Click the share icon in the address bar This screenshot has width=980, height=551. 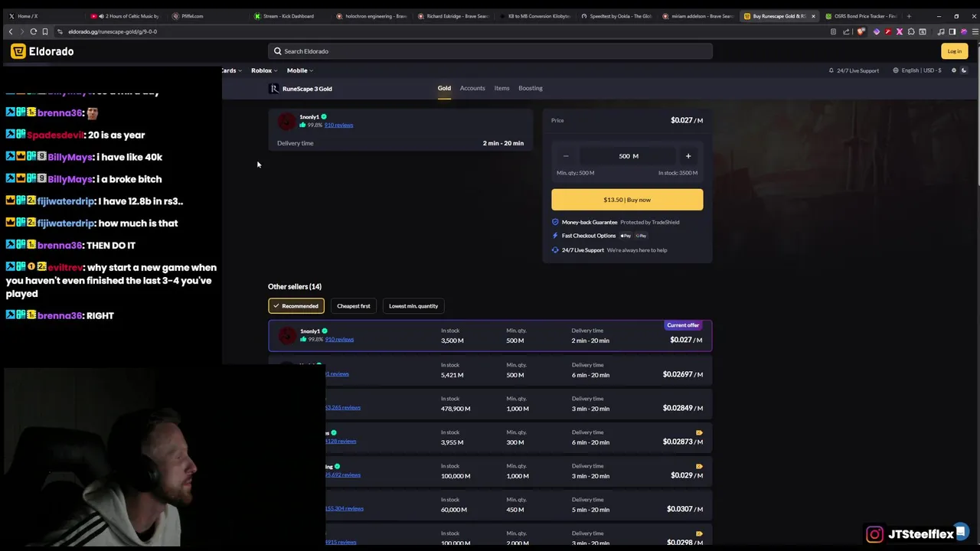pyautogui.click(x=846, y=31)
